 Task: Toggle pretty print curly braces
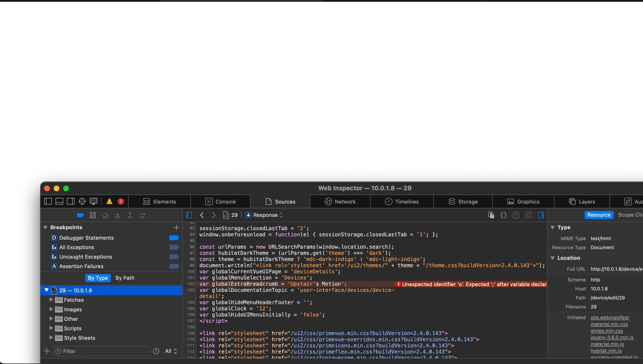504,215
